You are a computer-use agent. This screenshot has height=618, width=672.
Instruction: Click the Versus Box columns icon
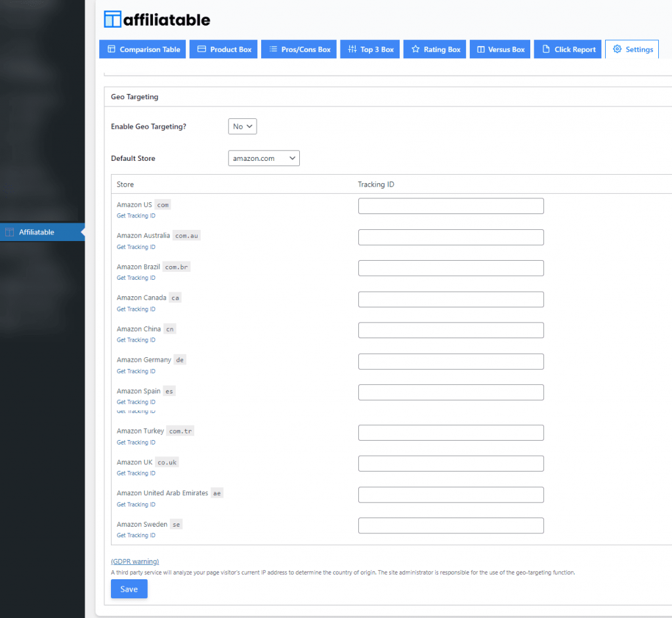[481, 49]
